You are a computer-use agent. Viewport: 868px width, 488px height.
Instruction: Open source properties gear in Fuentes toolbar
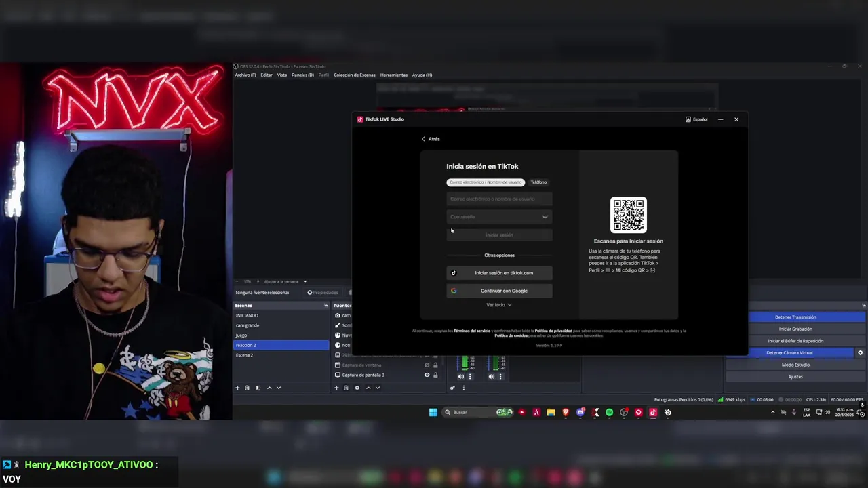357,388
